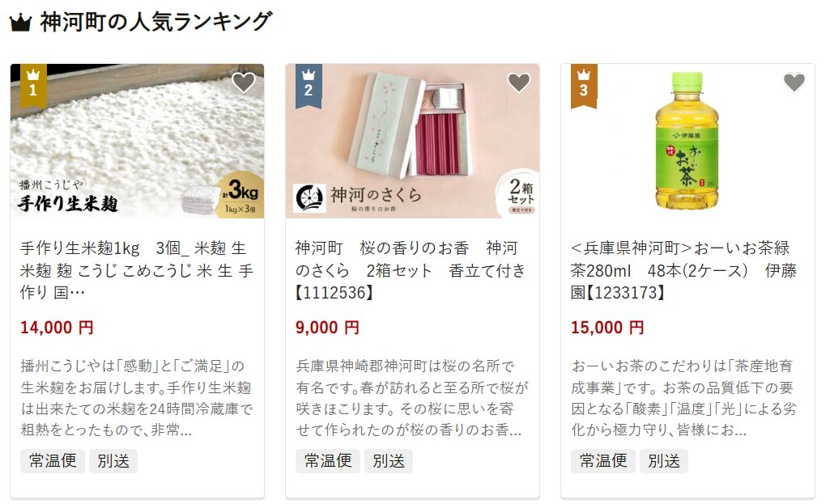Click the black crown icon beside ranking heading

(x=20, y=23)
